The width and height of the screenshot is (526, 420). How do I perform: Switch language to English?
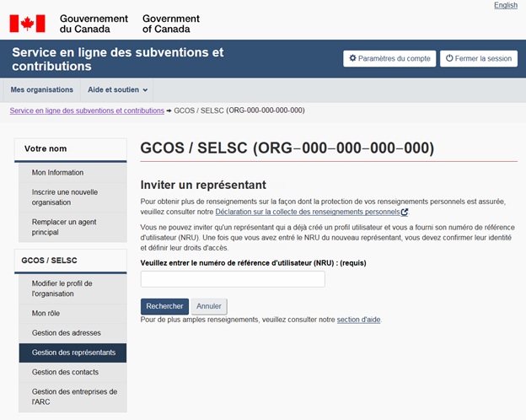tap(506, 5)
